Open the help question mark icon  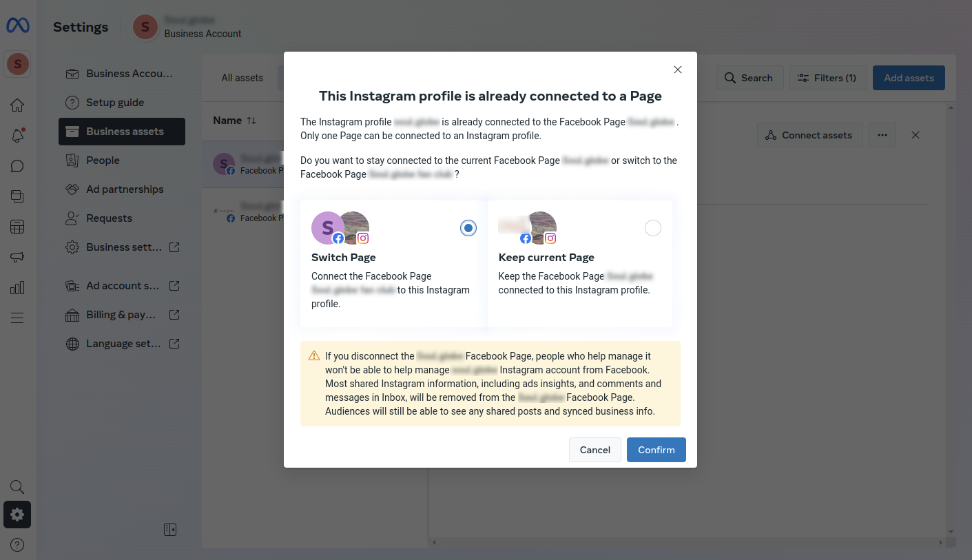coord(17,545)
